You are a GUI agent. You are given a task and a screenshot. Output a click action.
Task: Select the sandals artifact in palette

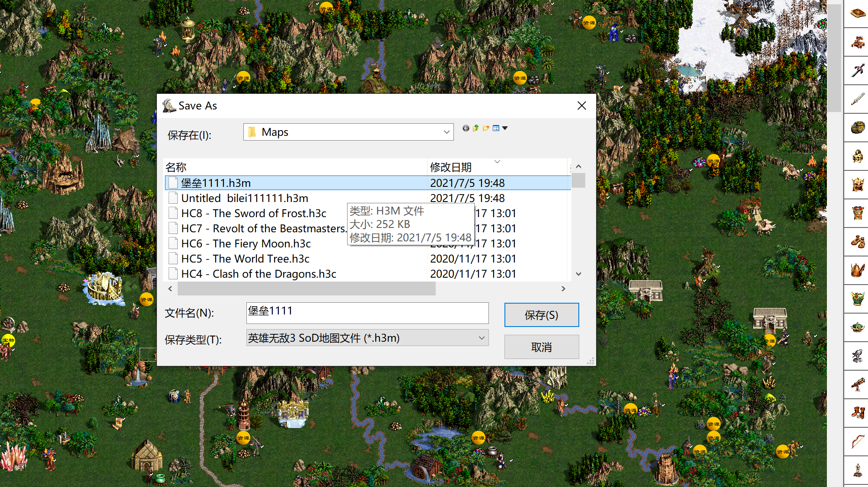tap(858, 242)
